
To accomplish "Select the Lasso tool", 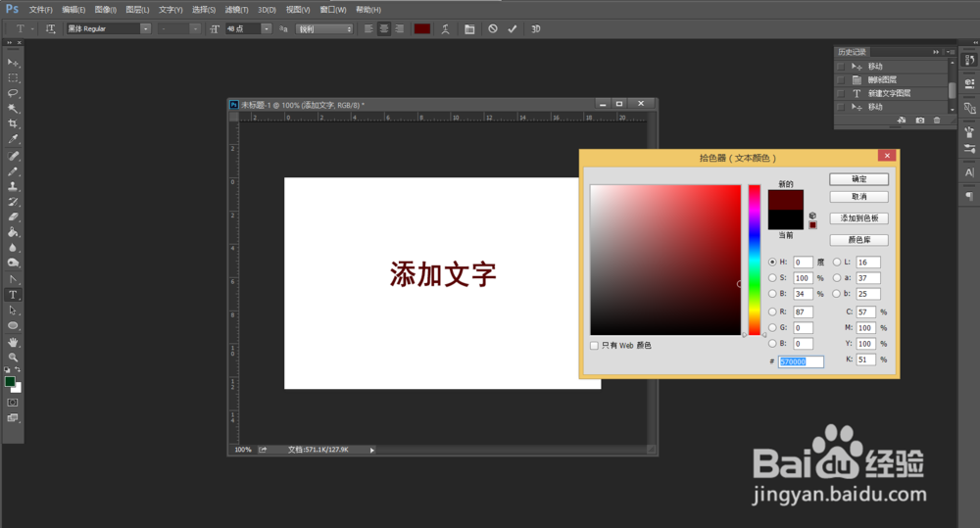I will [x=13, y=93].
